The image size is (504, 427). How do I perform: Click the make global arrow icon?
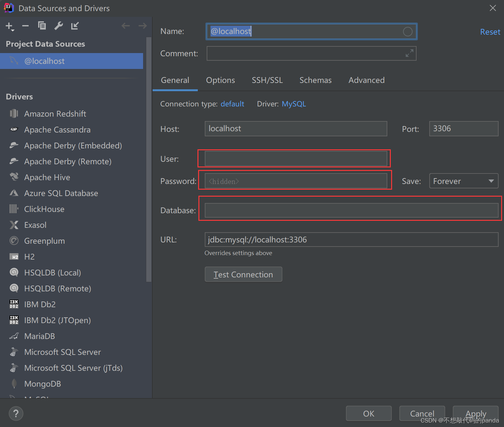[75, 26]
